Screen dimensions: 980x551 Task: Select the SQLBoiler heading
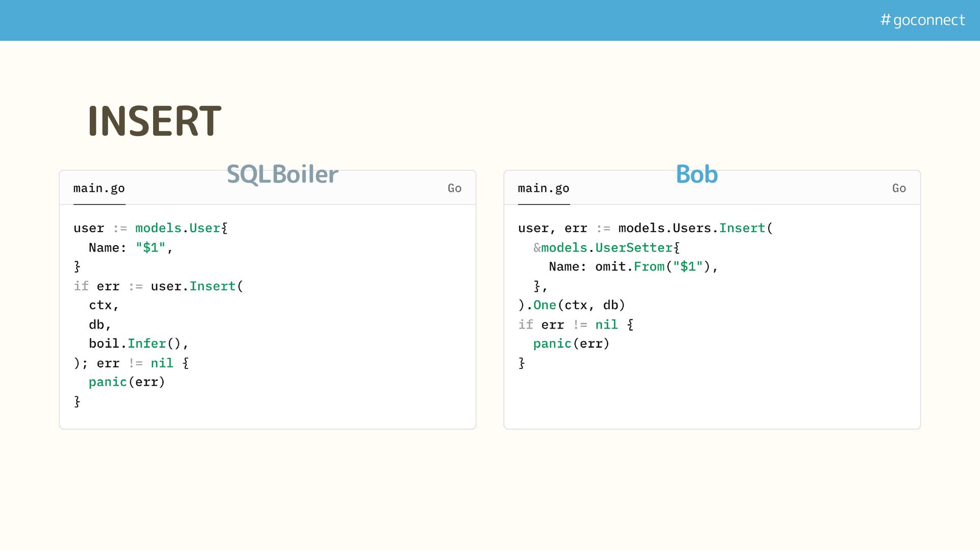click(x=282, y=174)
